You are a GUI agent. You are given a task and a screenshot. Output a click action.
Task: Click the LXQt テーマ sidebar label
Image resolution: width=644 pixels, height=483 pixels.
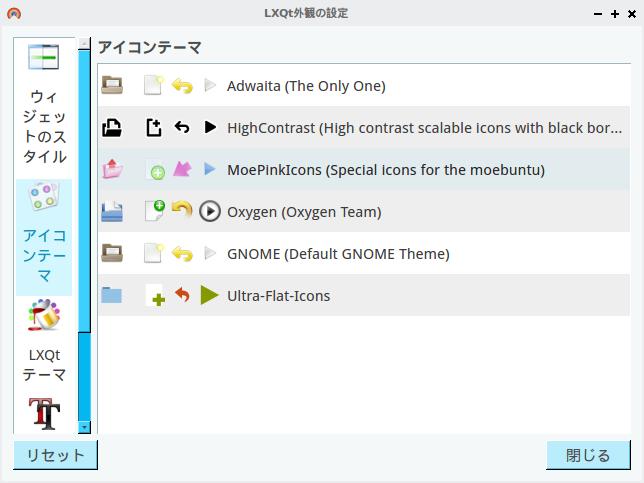44,365
